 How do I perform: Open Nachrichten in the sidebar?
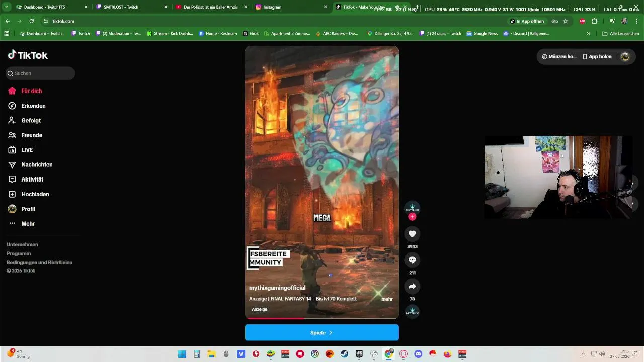pyautogui.click(x=30, y=164)
